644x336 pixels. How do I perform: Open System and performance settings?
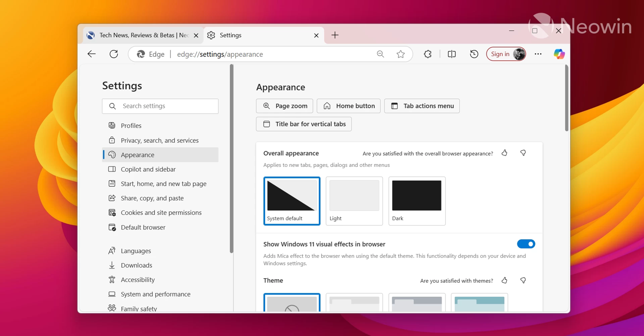click(x=160, y=294)
